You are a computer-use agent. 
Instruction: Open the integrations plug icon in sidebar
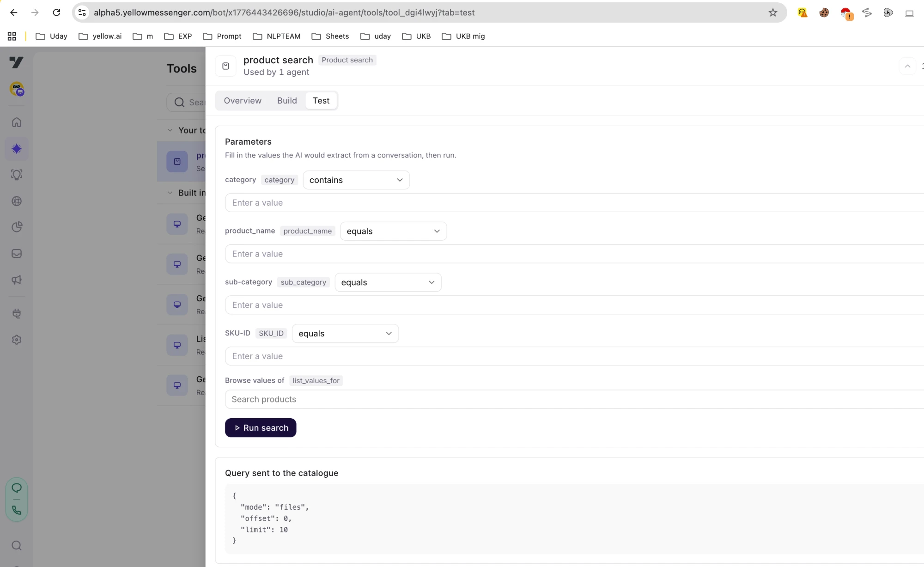pyautogui.click(x=17, y=313)
